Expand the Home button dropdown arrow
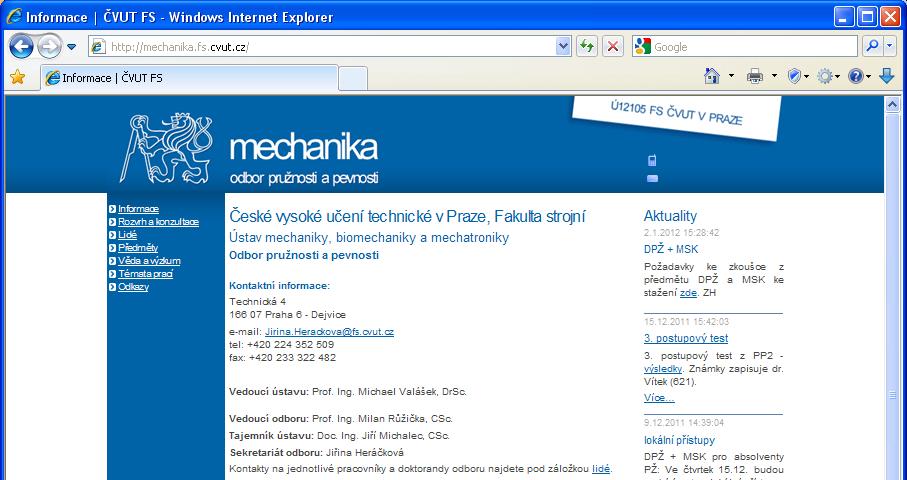The image size is (907, 480). coord(731,76)
